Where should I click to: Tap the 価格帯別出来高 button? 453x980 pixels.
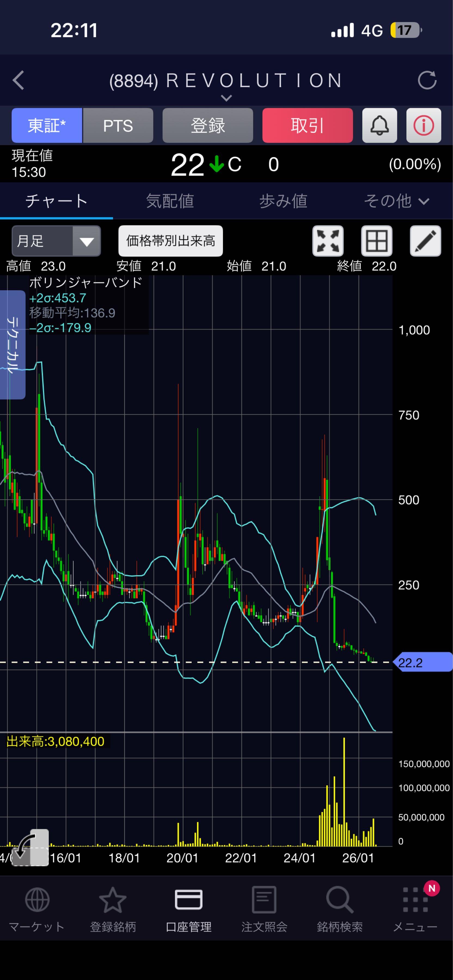pos(170,241)
